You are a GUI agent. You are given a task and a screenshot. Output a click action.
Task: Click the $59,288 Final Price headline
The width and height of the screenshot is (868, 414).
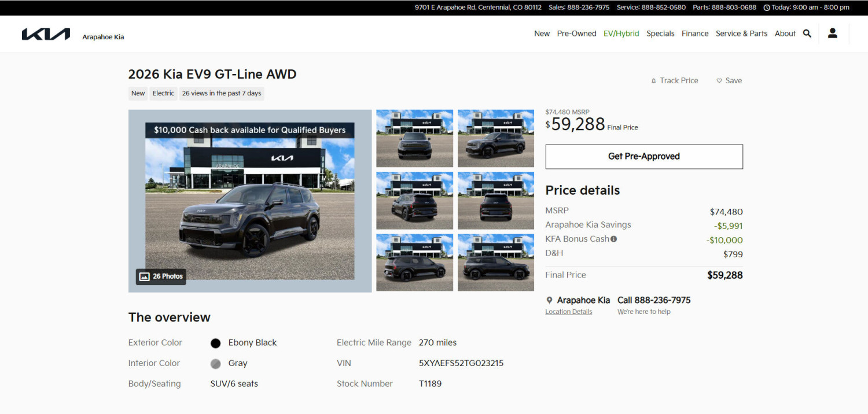pyautogui.click(x=575, y=124)
